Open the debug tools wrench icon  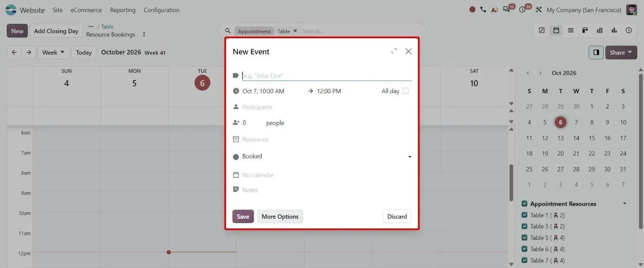pos(539,10)
